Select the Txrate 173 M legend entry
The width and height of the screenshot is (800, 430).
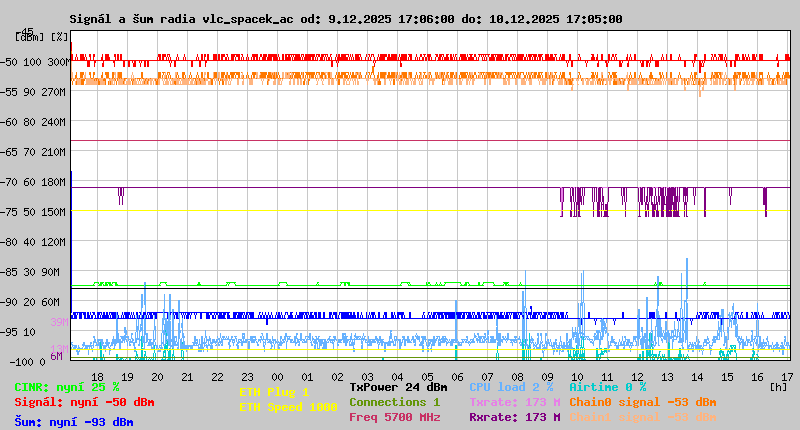(514, 402)
